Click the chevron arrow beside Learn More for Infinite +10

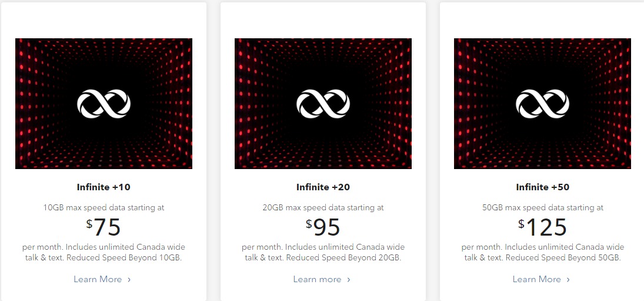pos(129,280)
